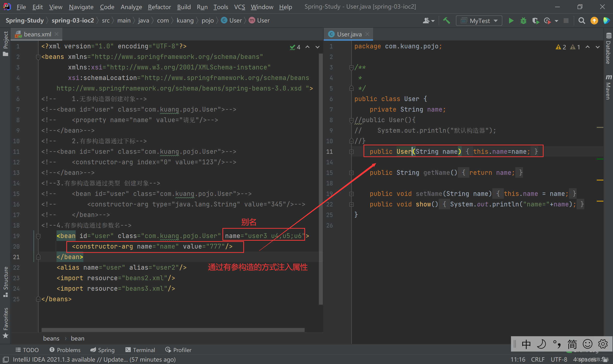Image resolution: width=613 pixels, height=364 pixels.
Task: Collapse the bean tag fold at line 19
Action: tap(38, 236)
